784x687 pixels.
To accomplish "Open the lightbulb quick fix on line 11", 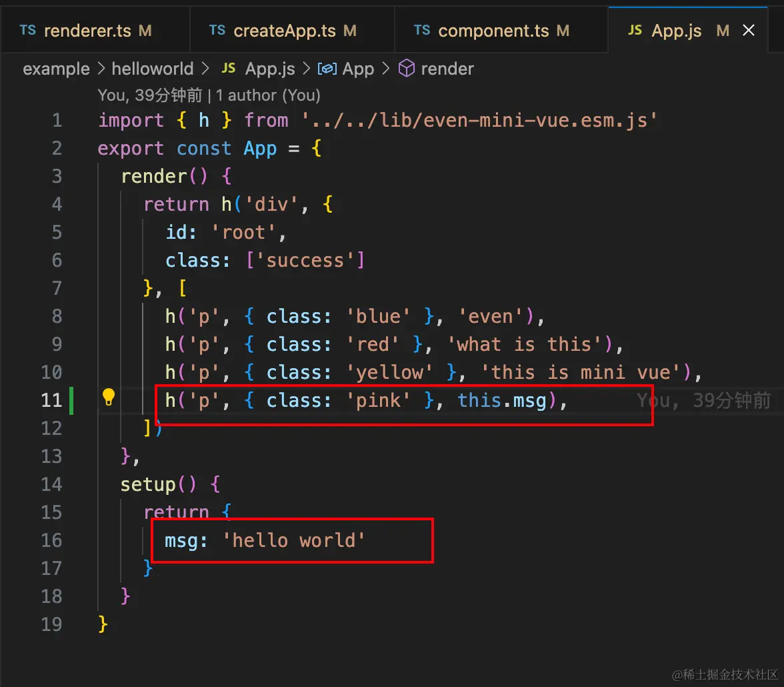I will pyautogui.click(x=109, y=398).
